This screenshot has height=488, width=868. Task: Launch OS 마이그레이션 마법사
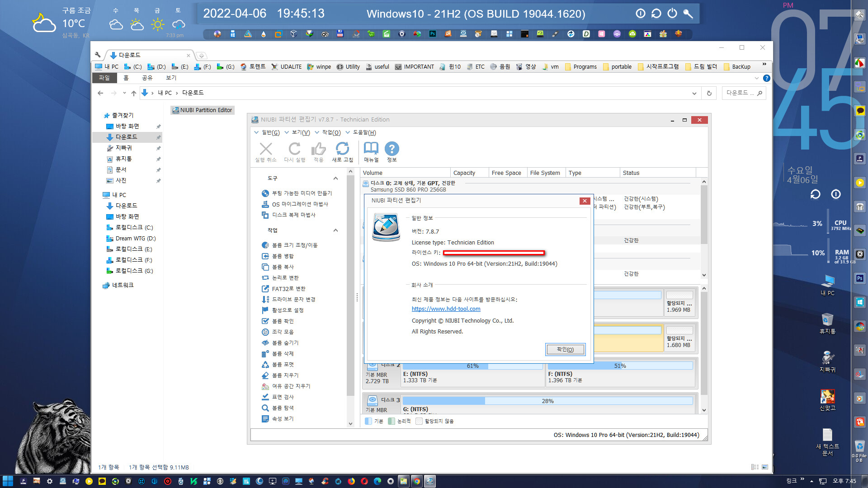coord(295,204)
